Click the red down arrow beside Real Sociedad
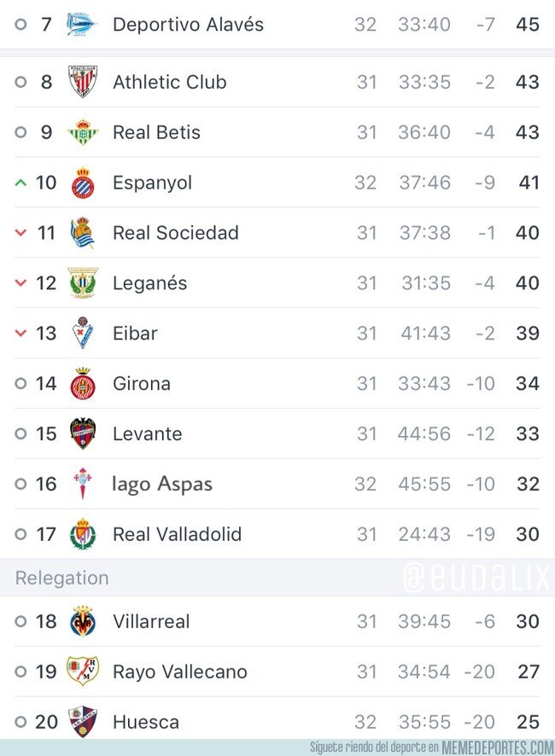 click(x=21, y=233)
